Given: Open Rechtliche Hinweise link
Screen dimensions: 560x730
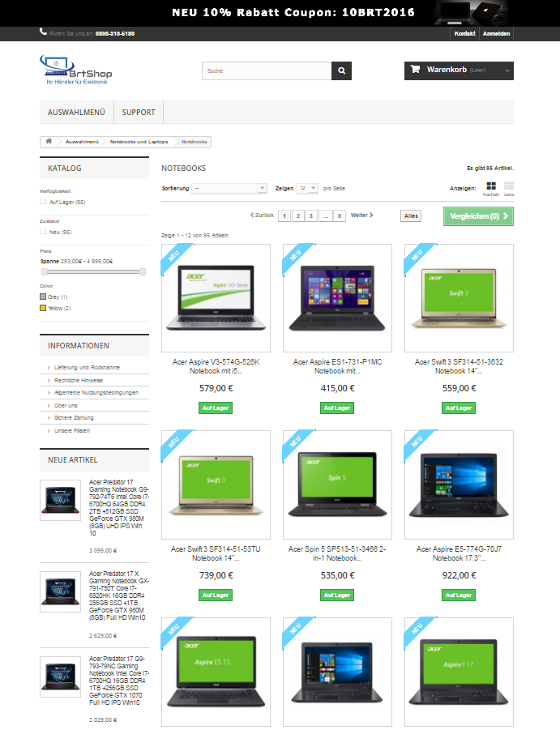Looking at the screenshot, I should tap(78, 380).
